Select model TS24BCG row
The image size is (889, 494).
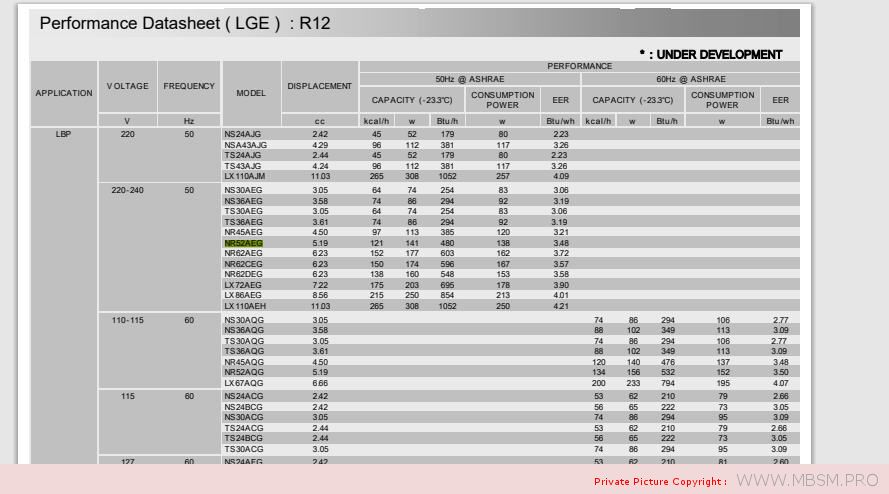pos(243,439)
